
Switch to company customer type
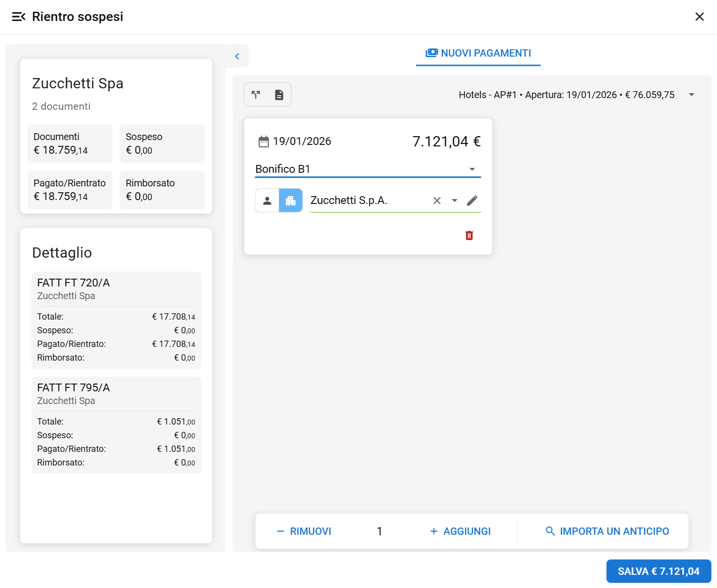pyautogui.click(x=290, y=201)
